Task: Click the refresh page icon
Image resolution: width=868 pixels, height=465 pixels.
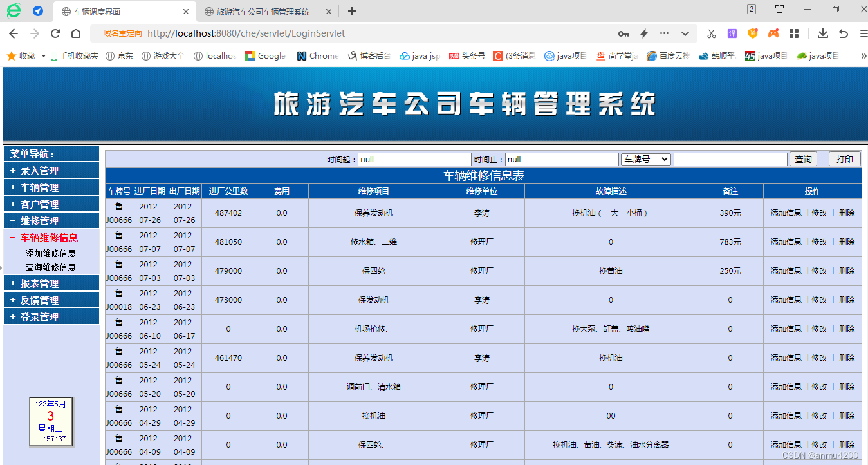Action: point(54,33)
